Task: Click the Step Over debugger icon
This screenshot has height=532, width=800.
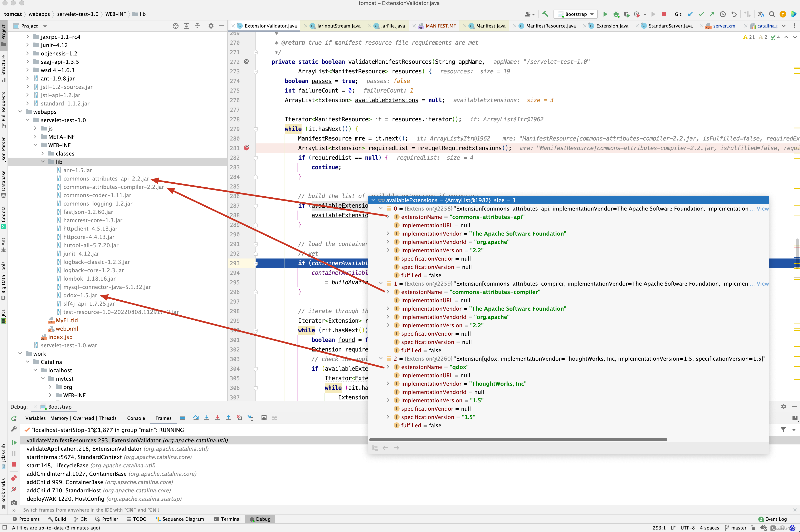Action: click(x=196, y=418)
